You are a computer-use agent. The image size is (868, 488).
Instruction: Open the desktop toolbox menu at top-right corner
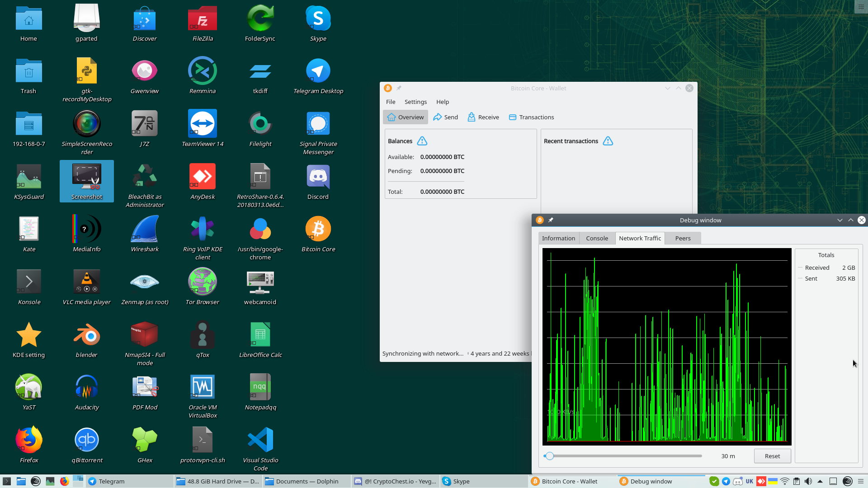pos(861,7)
